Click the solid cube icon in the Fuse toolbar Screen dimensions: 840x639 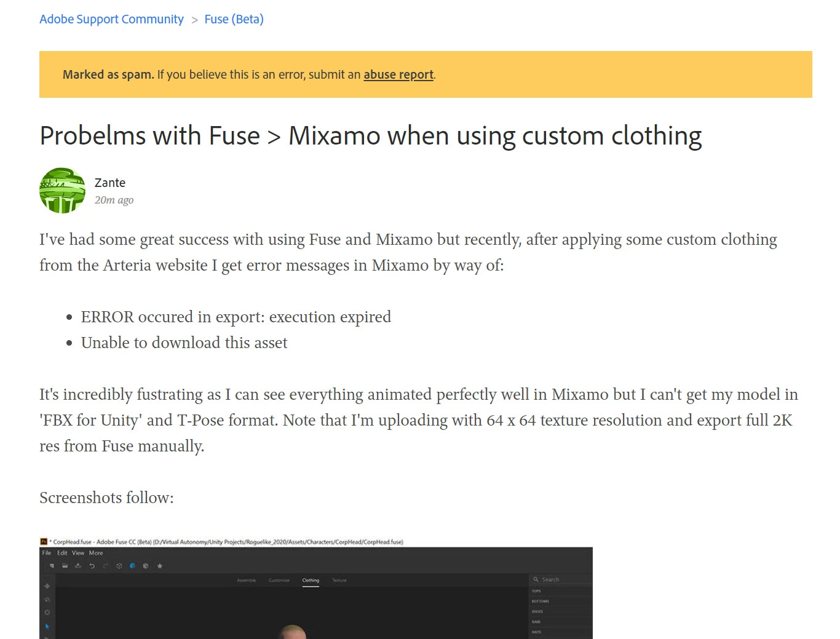point(146,566)
